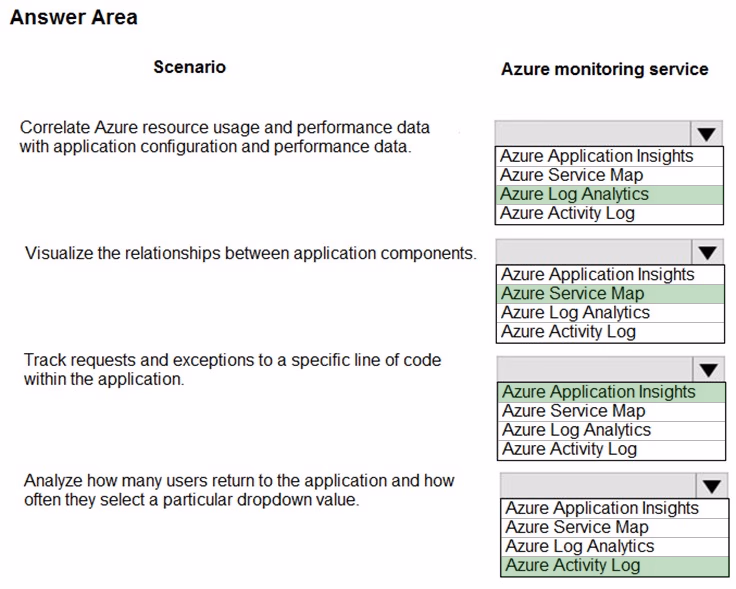This screenshot has width=736, height=589.
Task: Select Azure Activity Log in third list
Action: pos(612,450)
